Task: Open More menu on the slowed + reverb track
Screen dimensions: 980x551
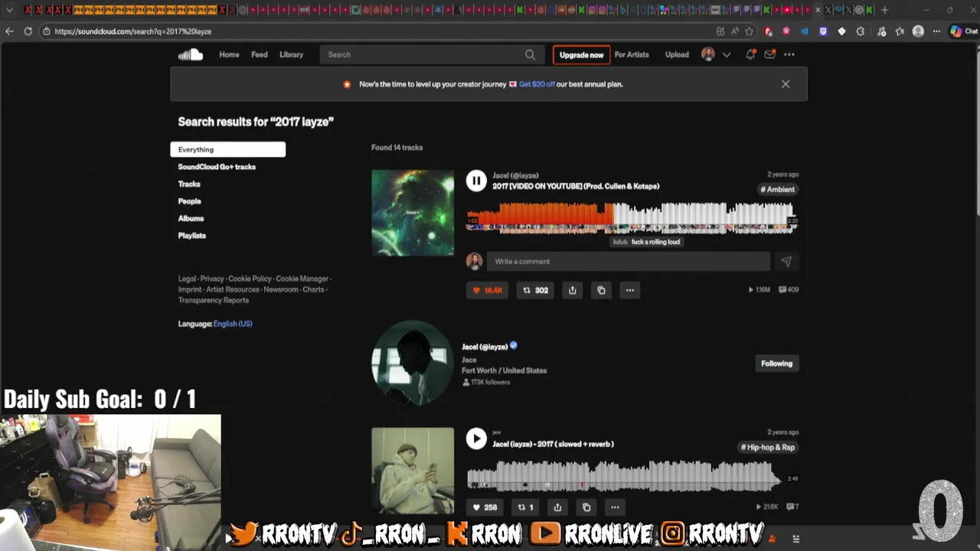Action: 615,507
